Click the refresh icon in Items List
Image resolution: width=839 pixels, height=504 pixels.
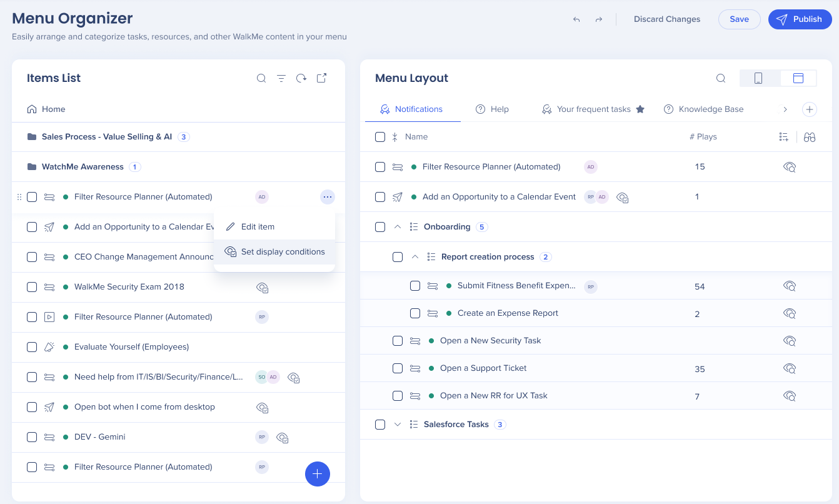[301, 78]
